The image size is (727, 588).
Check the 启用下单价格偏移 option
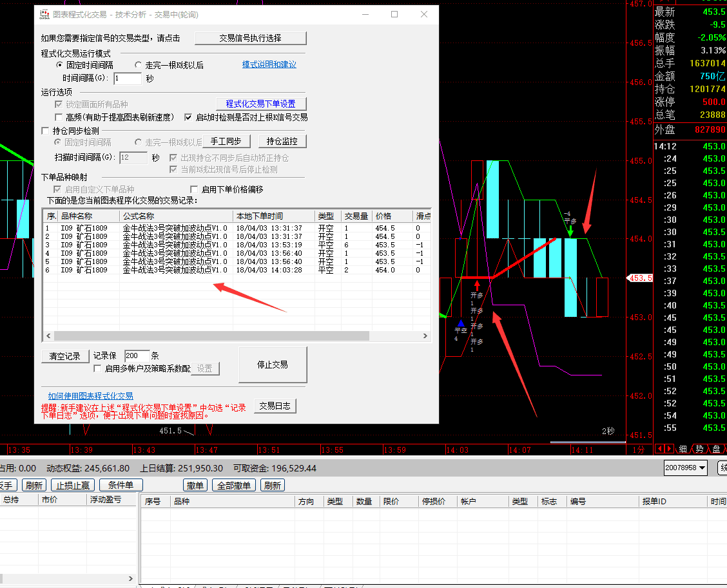click(194, 189)
